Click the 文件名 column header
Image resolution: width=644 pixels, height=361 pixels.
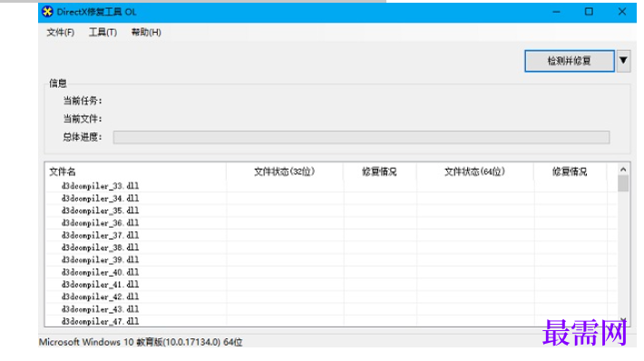pos(135,171)
